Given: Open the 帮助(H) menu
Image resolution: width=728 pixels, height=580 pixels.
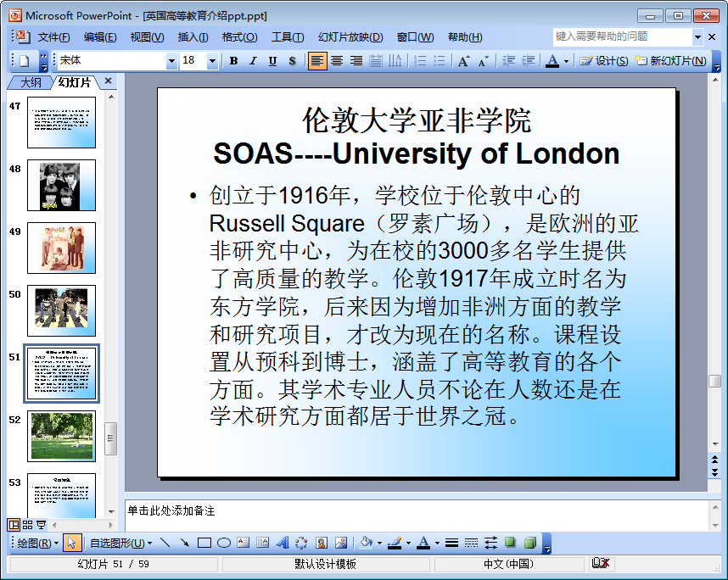Looking at the screenshot, I should coord(465,37).
